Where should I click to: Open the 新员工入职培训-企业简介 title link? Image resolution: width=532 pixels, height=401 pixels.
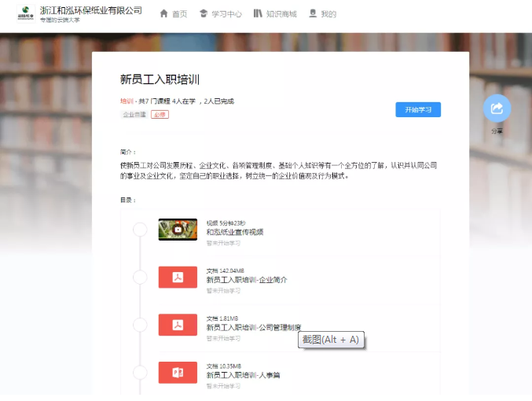(x=247, y=280)
